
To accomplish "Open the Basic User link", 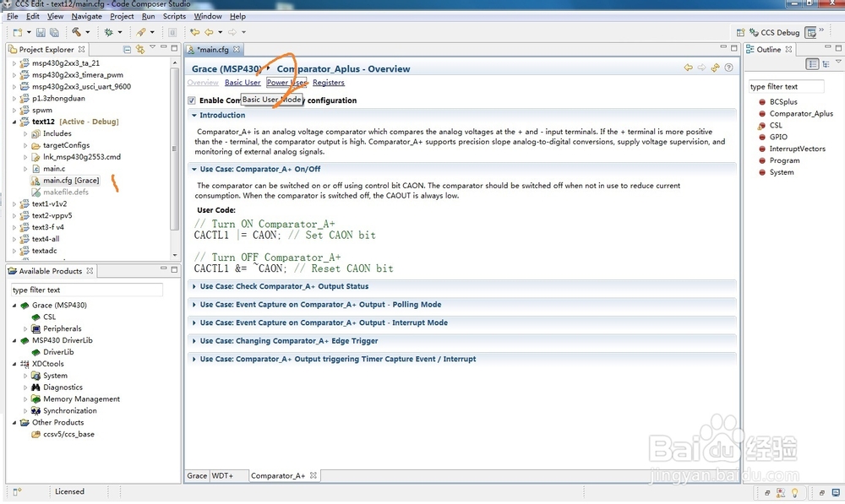I will [x=243, y=83].
